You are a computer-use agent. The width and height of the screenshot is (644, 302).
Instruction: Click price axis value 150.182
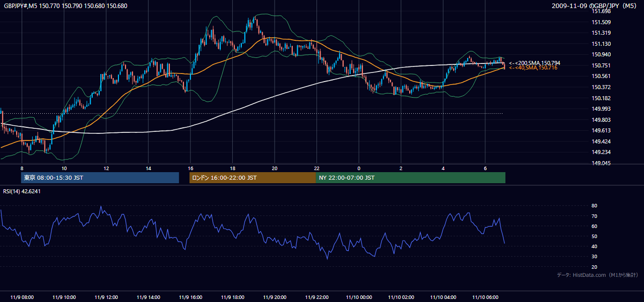click(x=601, y=98)
